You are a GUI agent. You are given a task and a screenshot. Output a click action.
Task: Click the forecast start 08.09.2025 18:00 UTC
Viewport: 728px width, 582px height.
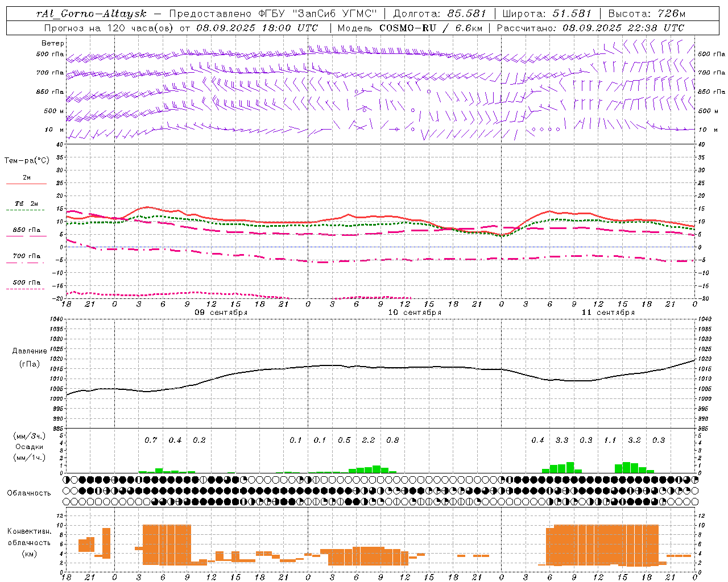(257, 28)
